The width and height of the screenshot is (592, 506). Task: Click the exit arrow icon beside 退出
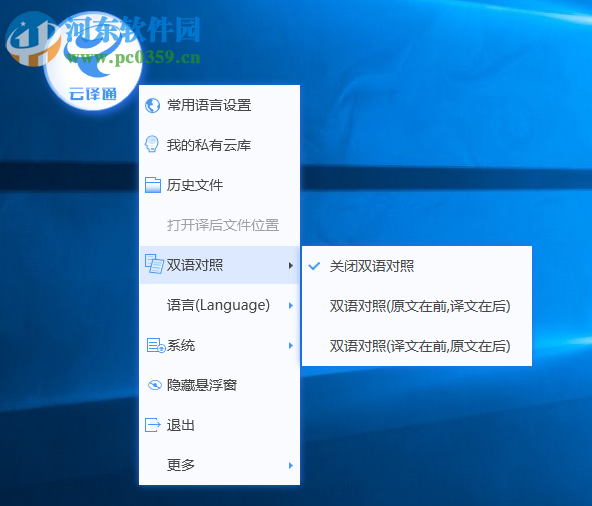153,425
